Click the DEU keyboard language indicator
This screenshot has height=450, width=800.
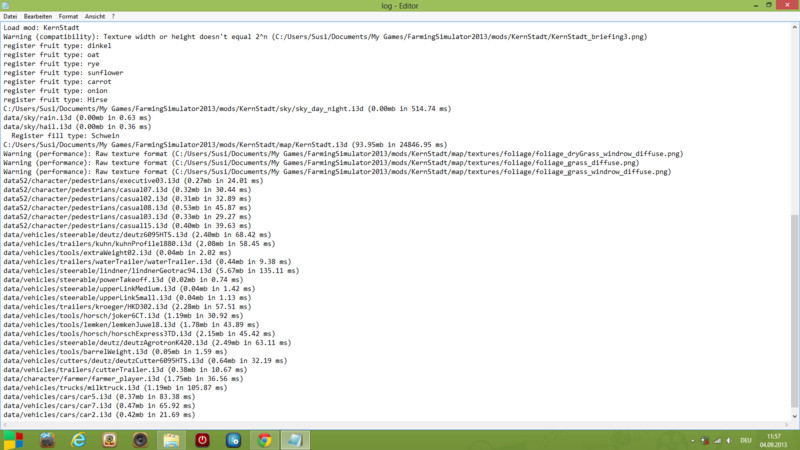click(x=745, y=440)
